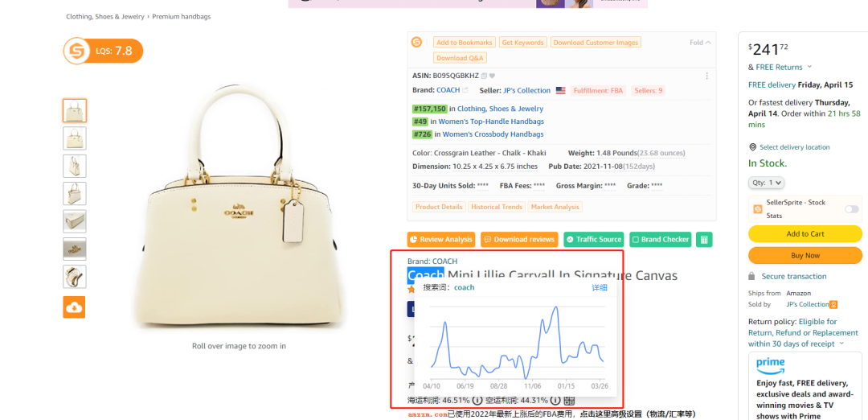Click Select delivery location link

point(794,147)
